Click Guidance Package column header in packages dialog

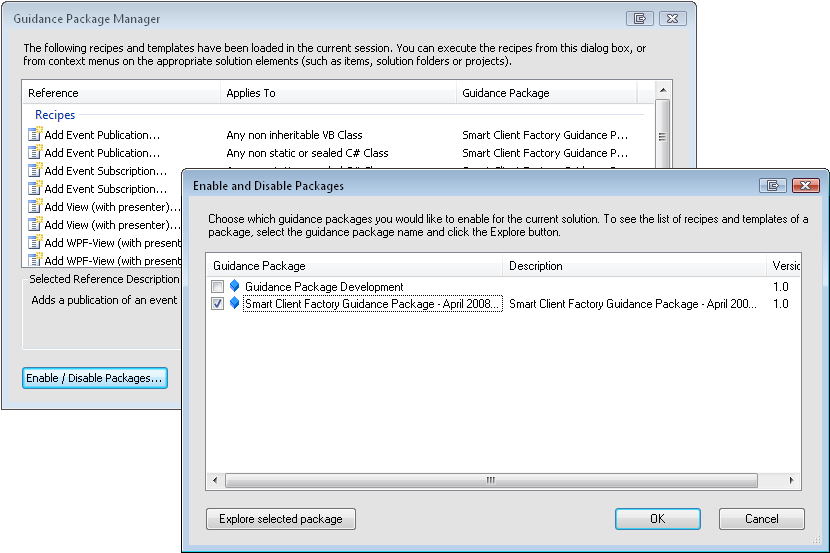(354, 266)
